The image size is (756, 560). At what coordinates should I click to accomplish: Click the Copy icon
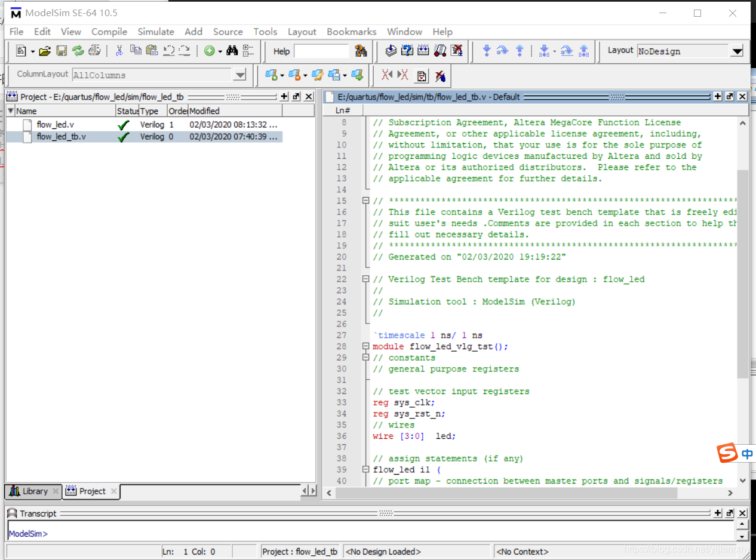[x=136, y=51]
